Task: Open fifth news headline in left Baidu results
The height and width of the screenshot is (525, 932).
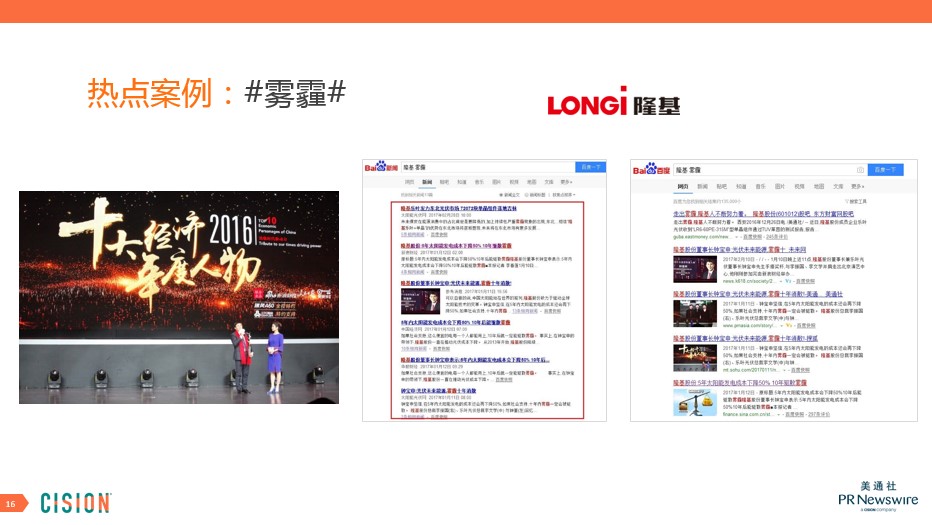Action: coord(475,360)
